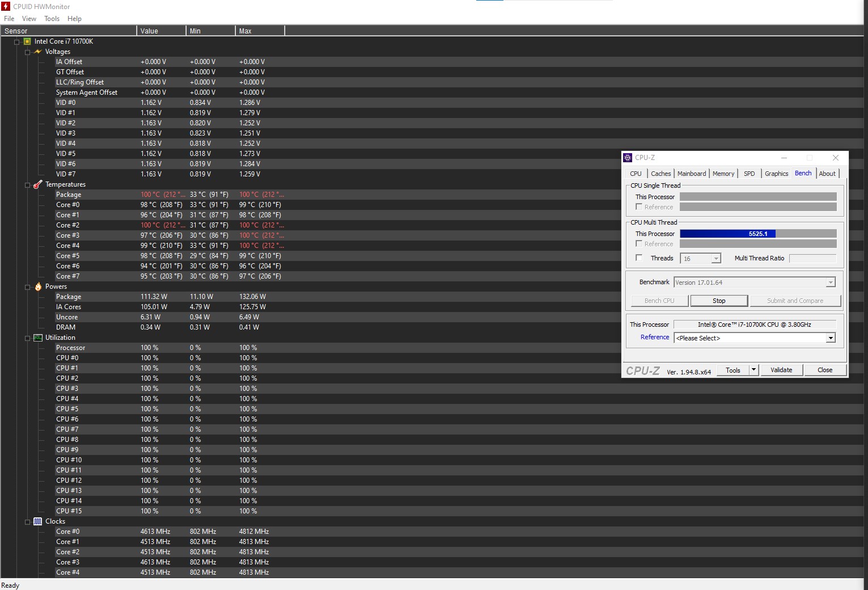The image size is (868, 590).
Task: Click the CPU-Z title bar app icon
Action: coord(628,158)
